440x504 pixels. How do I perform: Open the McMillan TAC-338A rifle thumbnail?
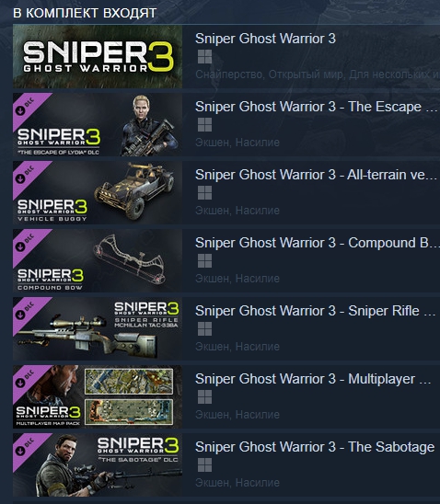tap(98, 329)
